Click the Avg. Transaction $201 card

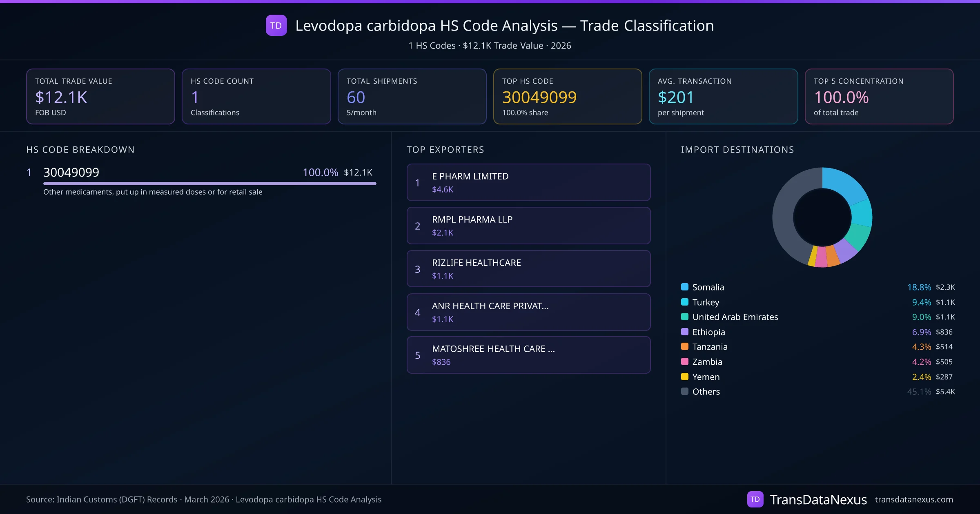pyautogui.click(x=723, y=96)
